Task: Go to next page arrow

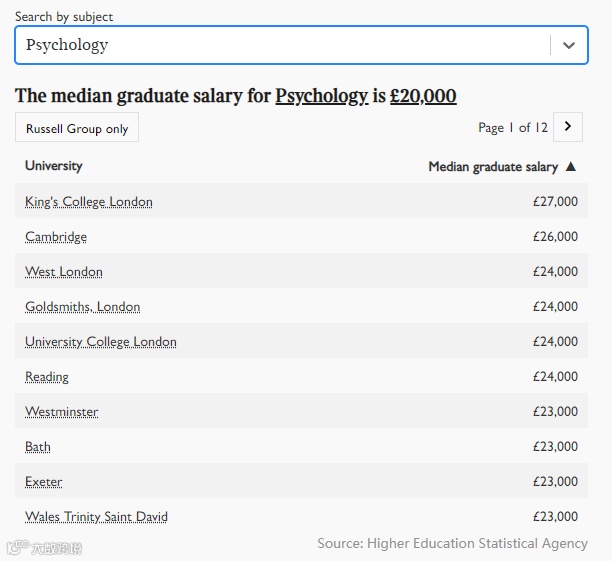Action: click(568, 127)
